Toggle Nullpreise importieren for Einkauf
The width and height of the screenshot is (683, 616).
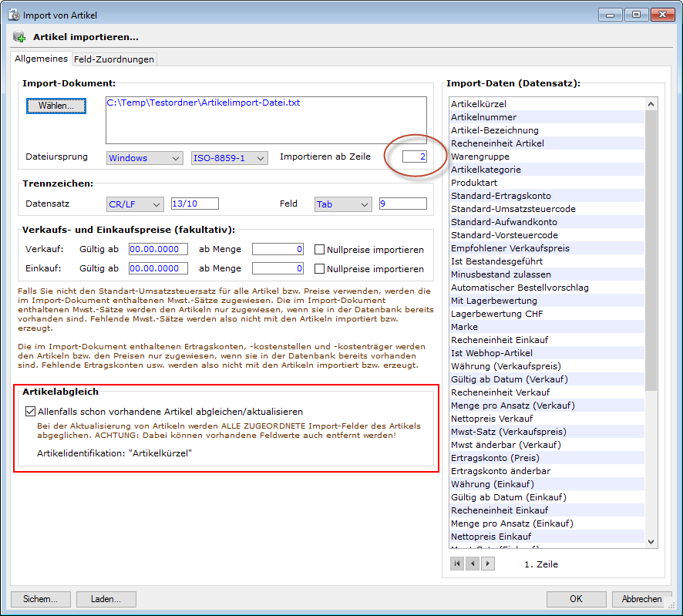tap(320, 268)
